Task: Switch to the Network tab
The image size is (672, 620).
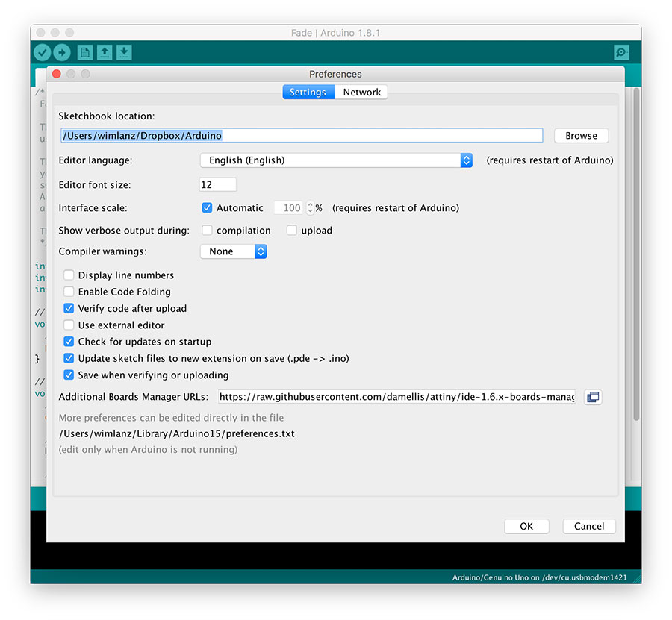Action: coord(361,92)
